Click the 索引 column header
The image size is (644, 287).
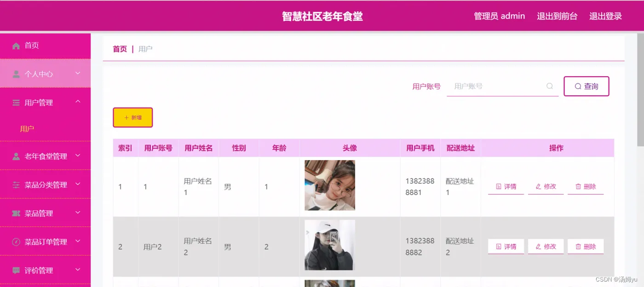pos(125,148)
